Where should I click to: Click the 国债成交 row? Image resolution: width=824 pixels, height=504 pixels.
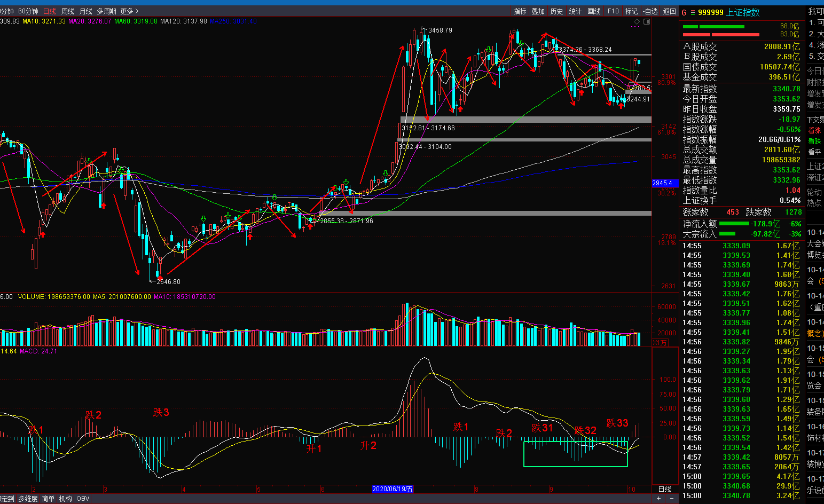(x=741, y=67)
